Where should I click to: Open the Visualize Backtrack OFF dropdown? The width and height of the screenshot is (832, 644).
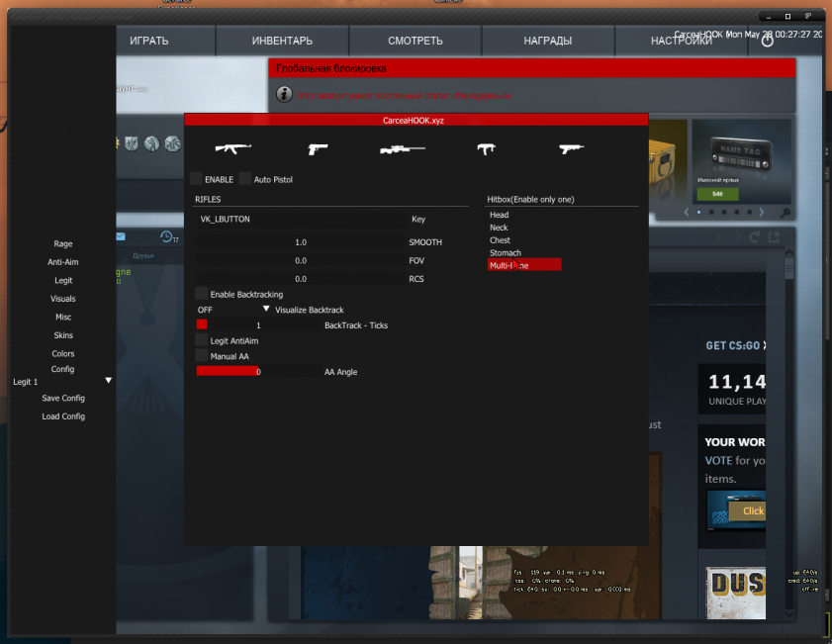pyautogui.click(x=233, y=310)
